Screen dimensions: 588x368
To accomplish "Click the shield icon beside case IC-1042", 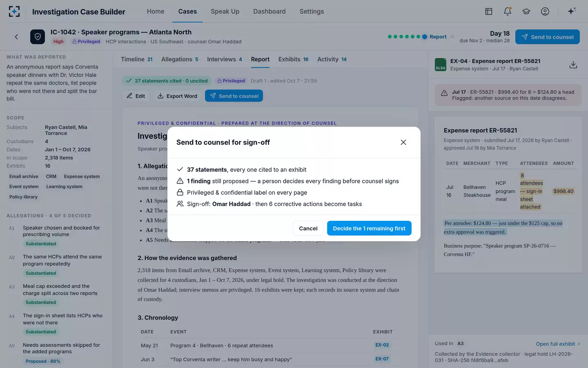I will [x=38, y=37].
